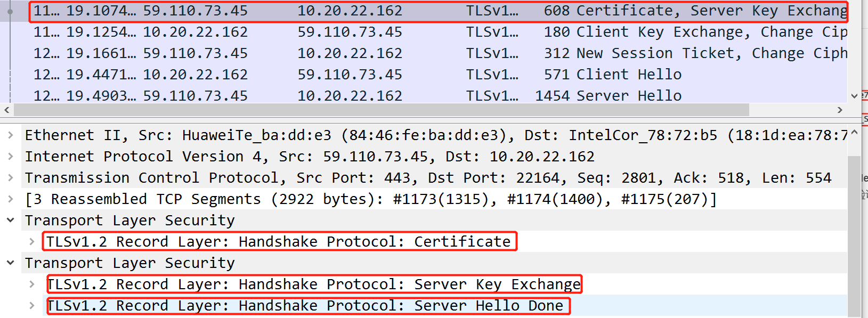
Task: Click the horizontal scrollbar left arrow
Action: (x=6, y=110)
